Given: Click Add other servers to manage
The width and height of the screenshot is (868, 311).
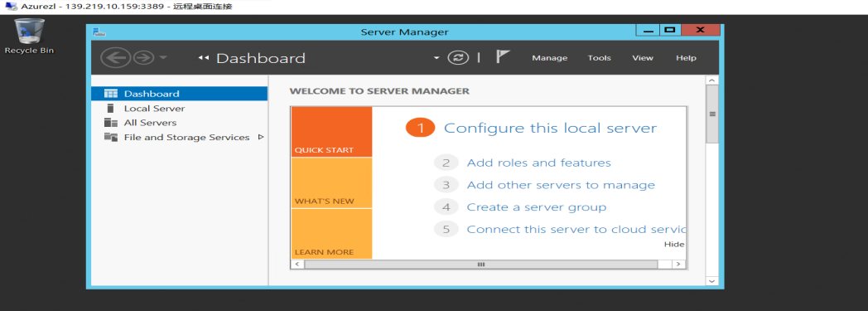Looking at the screenshot, I should click(561, 185).
